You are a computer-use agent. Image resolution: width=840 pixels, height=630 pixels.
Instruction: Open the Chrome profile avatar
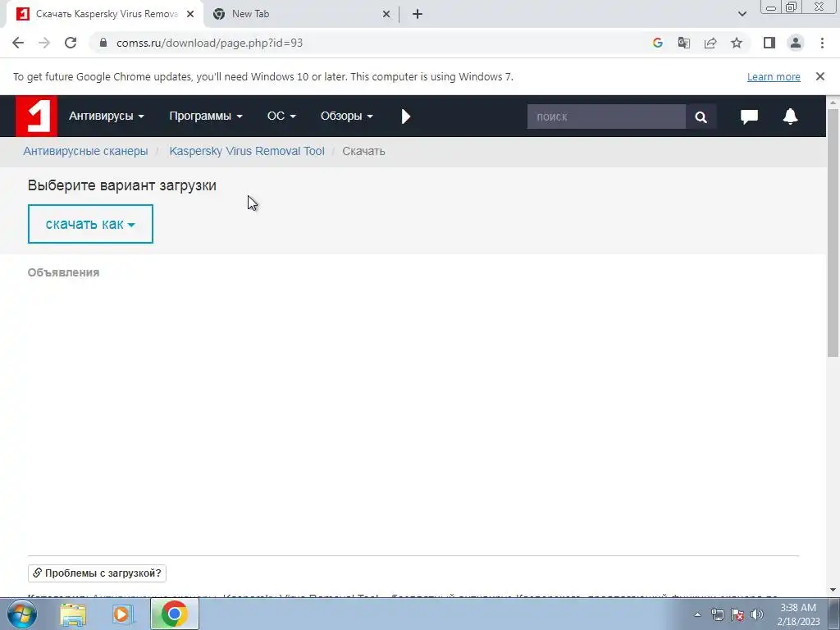(x=796, y=43)
